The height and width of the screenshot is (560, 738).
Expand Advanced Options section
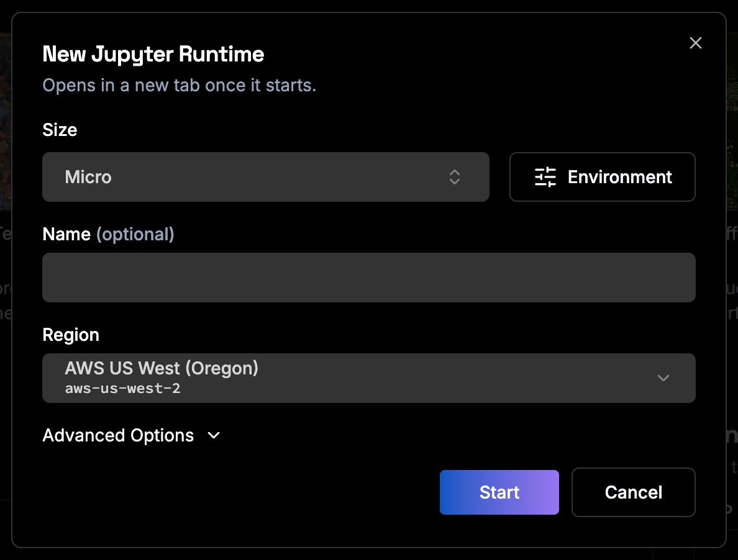(x=131, y=435)
